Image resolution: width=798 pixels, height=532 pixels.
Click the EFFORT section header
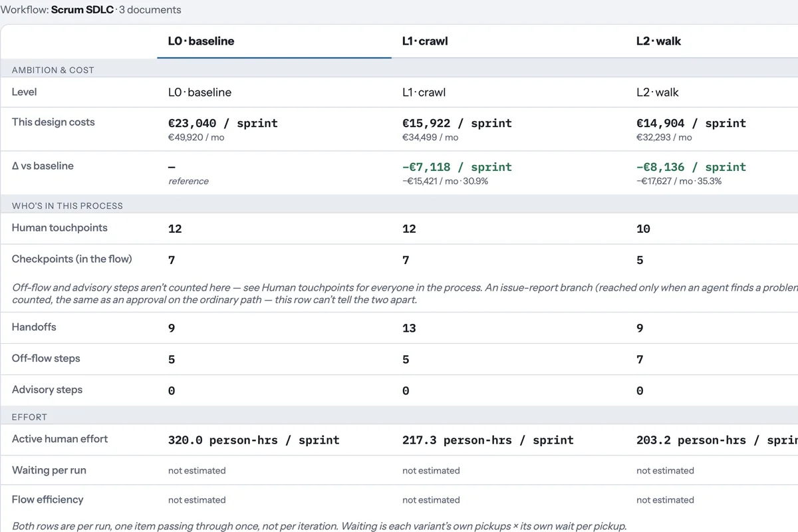point(29,417)
